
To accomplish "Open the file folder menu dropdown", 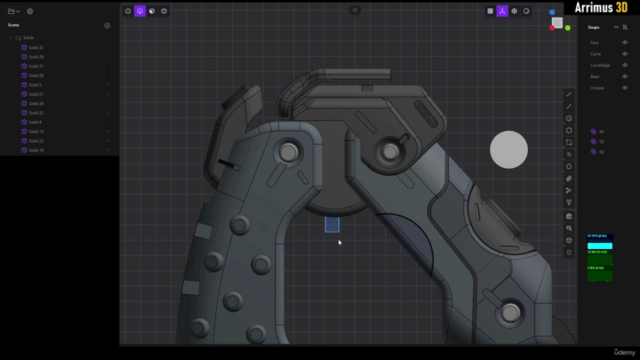I will 14,11.
